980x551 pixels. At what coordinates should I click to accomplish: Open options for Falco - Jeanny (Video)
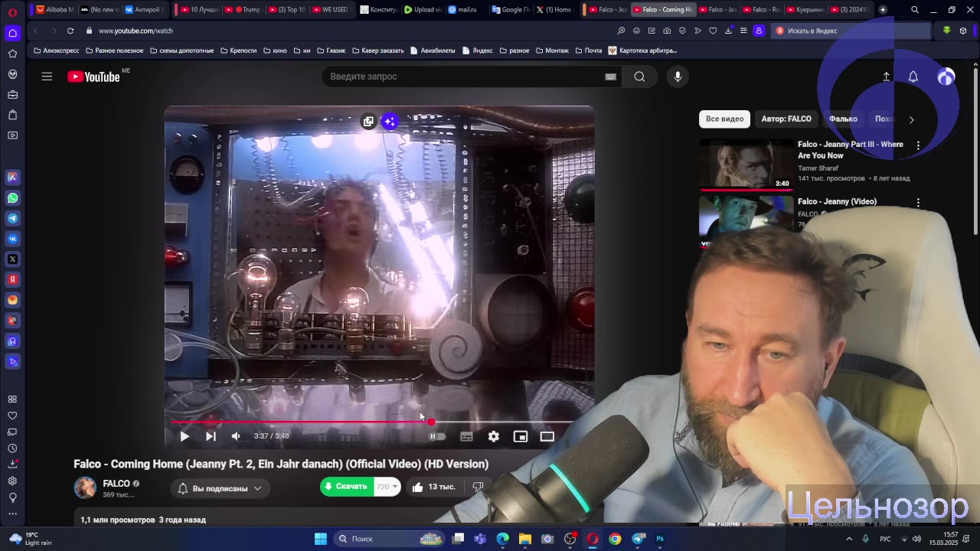pyautogui.click(x=918, y=202)
